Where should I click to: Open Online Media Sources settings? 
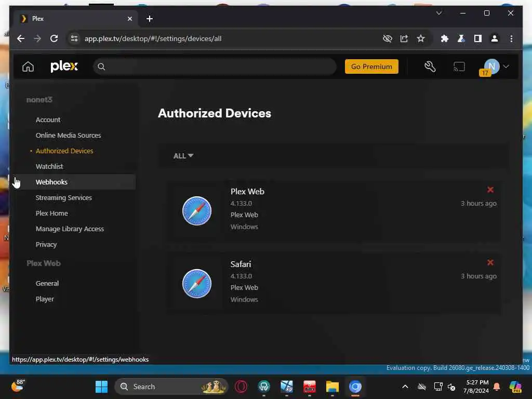tap(68, 136)
